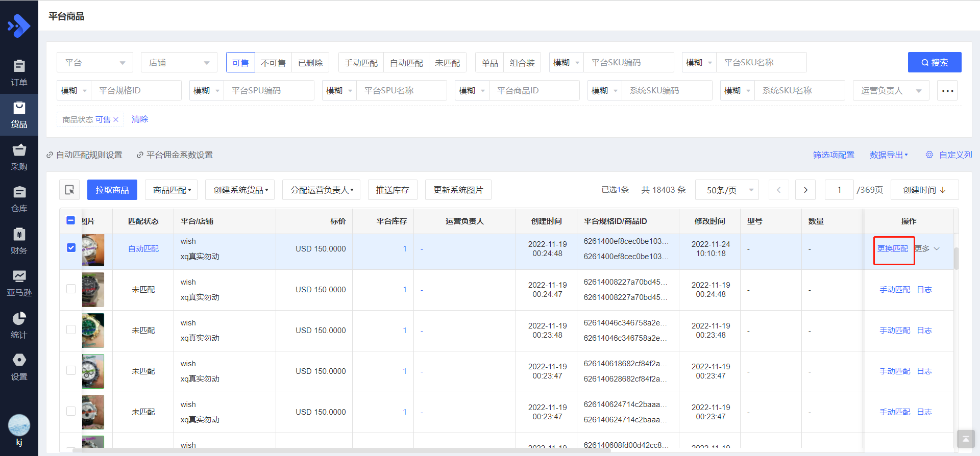Check the row with ID 626140624714c2baaa
This screenshot has width=980, height=456.
coord(71,411)
